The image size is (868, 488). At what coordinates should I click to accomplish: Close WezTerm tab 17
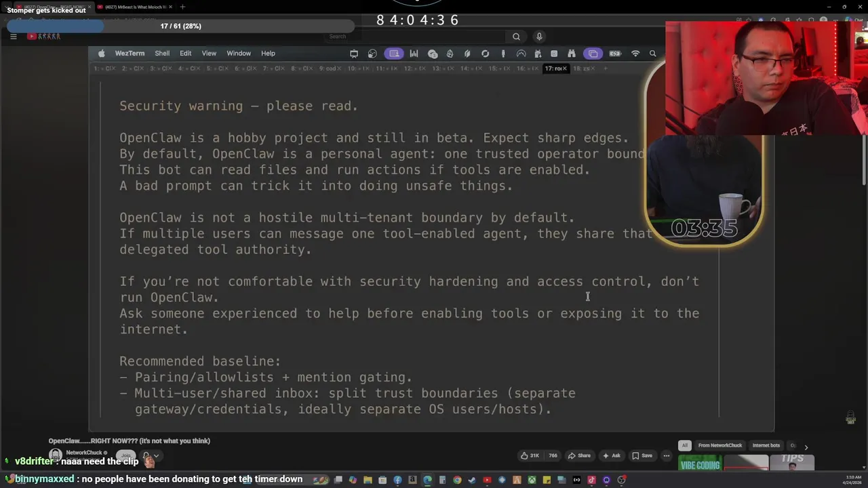pos(564,68)
